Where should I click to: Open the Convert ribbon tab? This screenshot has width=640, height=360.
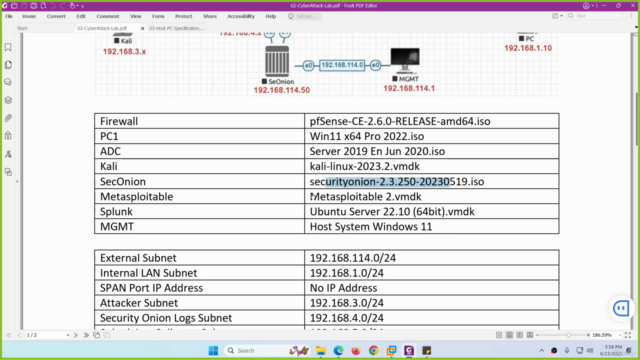tap(56, 16)
